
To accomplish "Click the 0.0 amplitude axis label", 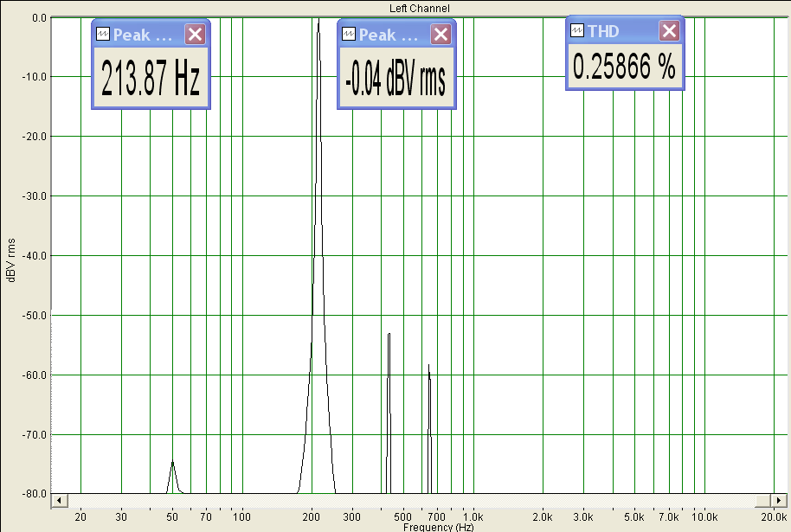I will point(39,18).
